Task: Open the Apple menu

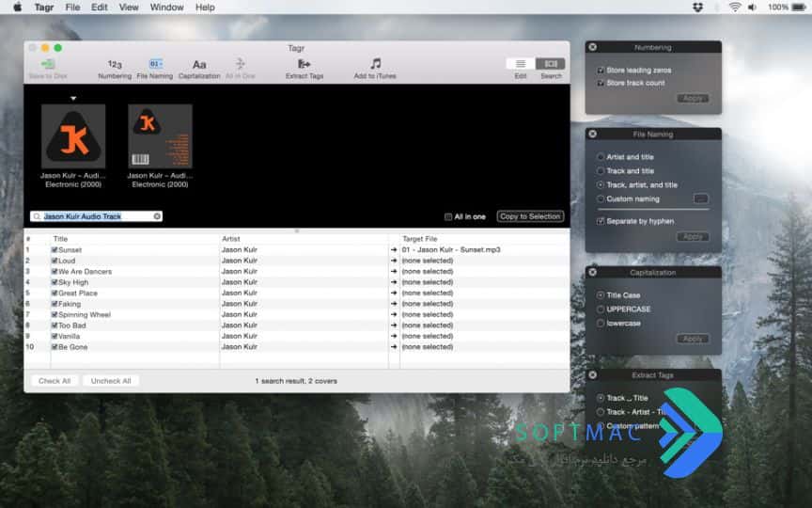Action: coord(17,8)
